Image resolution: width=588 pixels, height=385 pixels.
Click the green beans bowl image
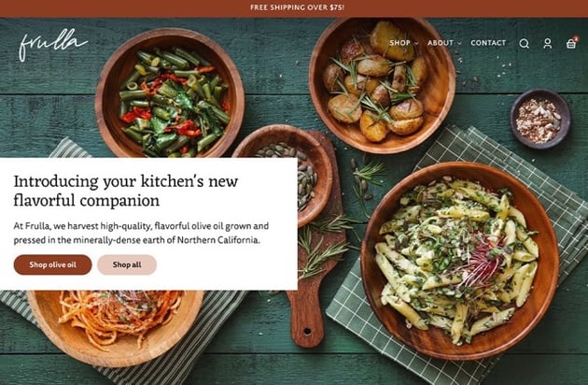point(170,93)
